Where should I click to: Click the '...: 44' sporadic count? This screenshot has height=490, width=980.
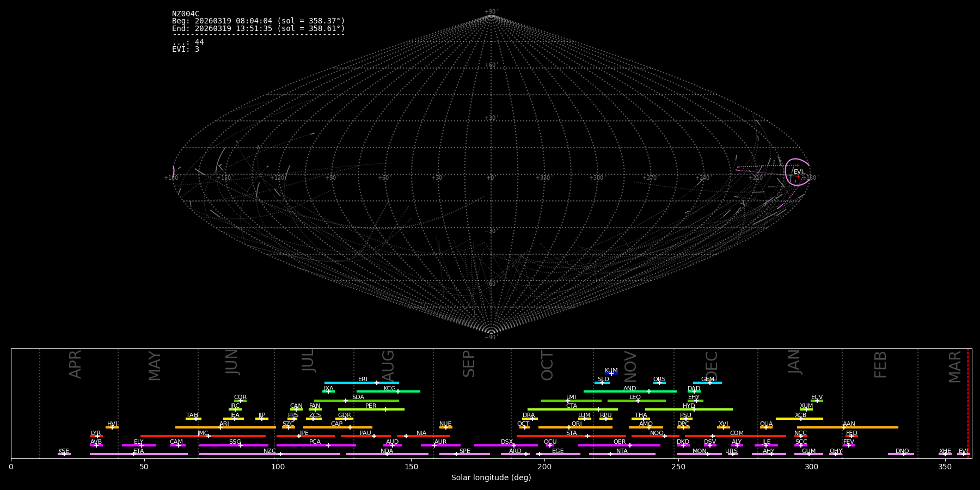pyautogui.click(x=188, y=42)
